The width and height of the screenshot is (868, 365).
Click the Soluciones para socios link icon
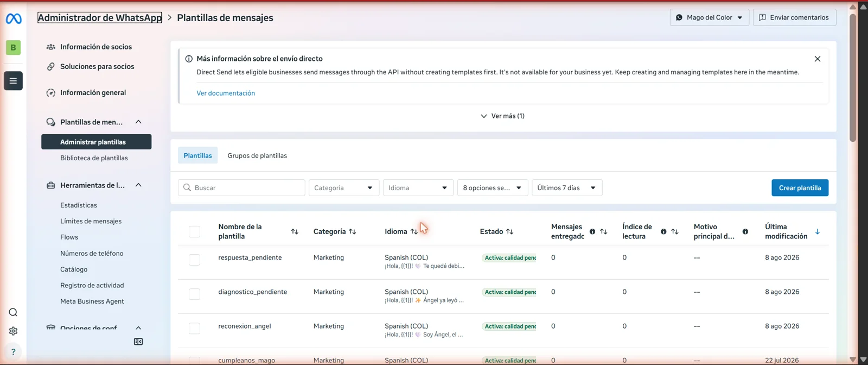click(51, 66)
